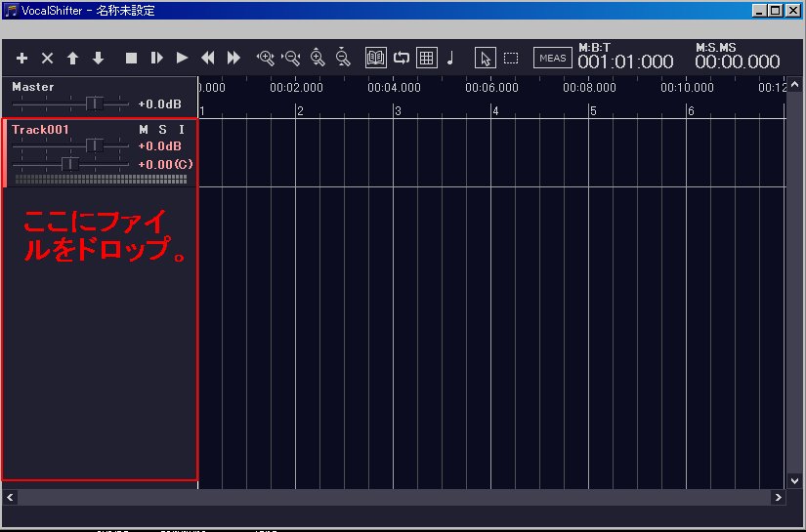Click measure 2 marker on ruler
The width and height of the screenshot is (806, 532).
[x=300, y=111]
